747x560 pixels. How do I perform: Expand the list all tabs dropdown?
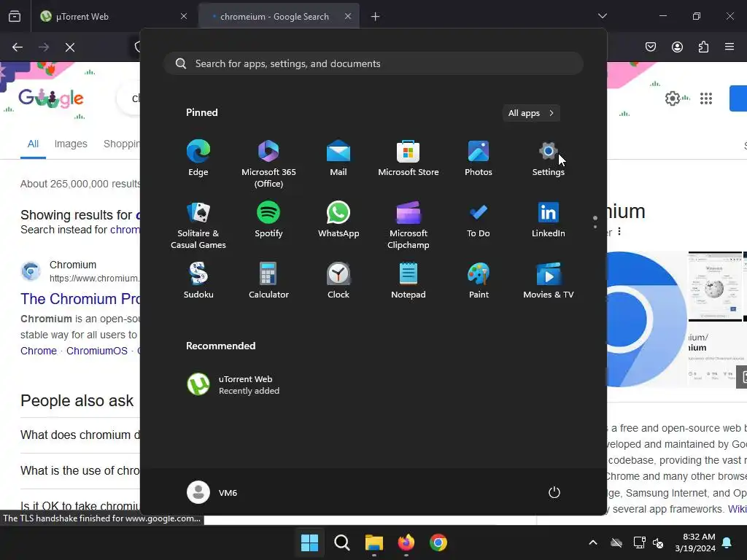603,16
